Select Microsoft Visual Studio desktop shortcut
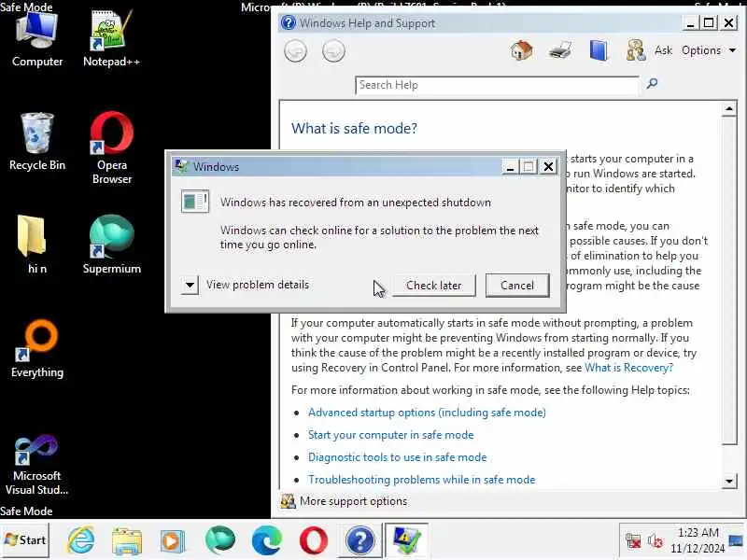This screenshot has width=747, height=560. pyautogui.click(x=36, y=465)
